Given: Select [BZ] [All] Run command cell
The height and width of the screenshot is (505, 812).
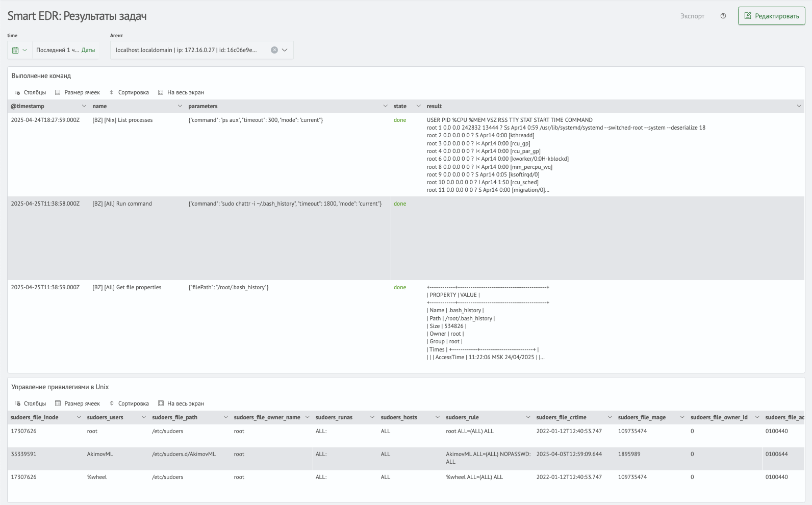Looking at the screenshot, I should point(122,204).
